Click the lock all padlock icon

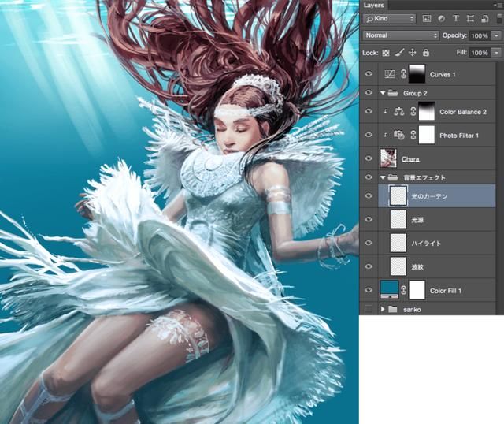(x=426, y=53)
